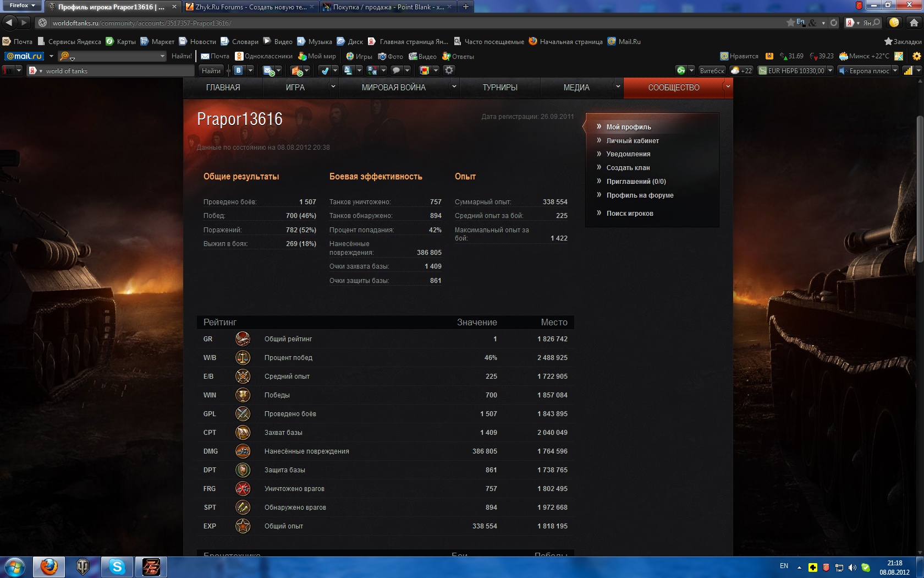Image resolution: width=924 pixels, height=578 pixels.
Task: Open Поиск игроков in the sidebar
Action: click(x=630, y=214)
